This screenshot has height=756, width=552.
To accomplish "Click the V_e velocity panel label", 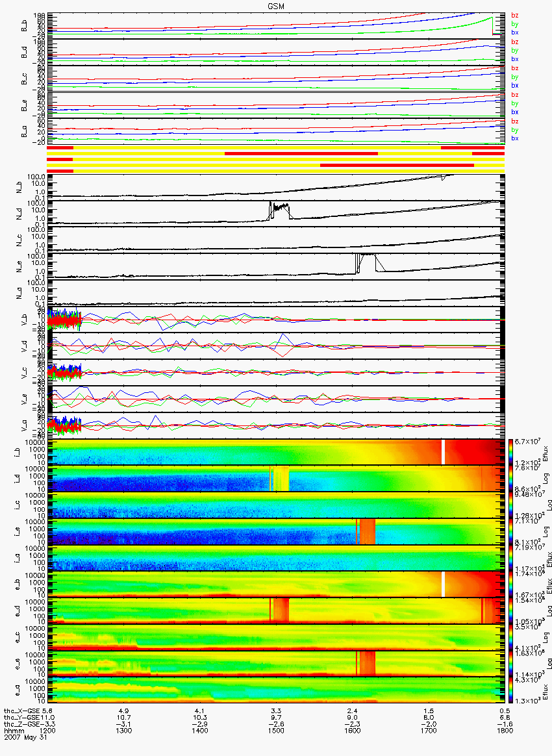I will (x=23, y=399).
